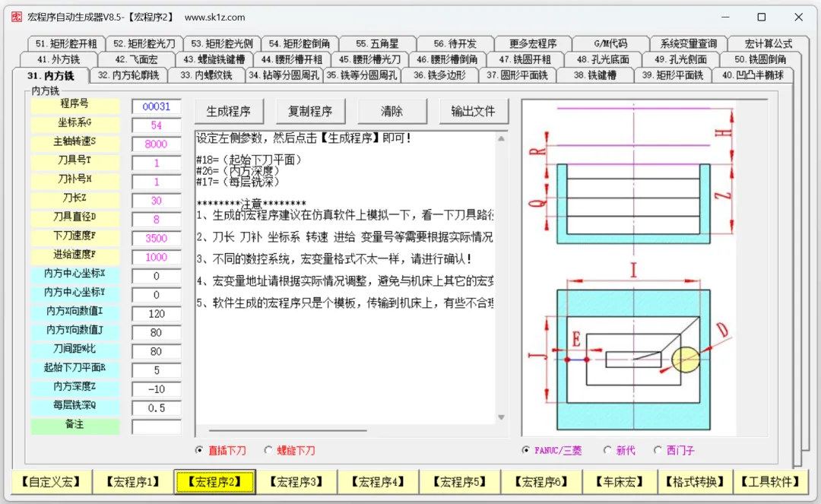Open the 47. 铣圆开粗 tab

point(525,59)
